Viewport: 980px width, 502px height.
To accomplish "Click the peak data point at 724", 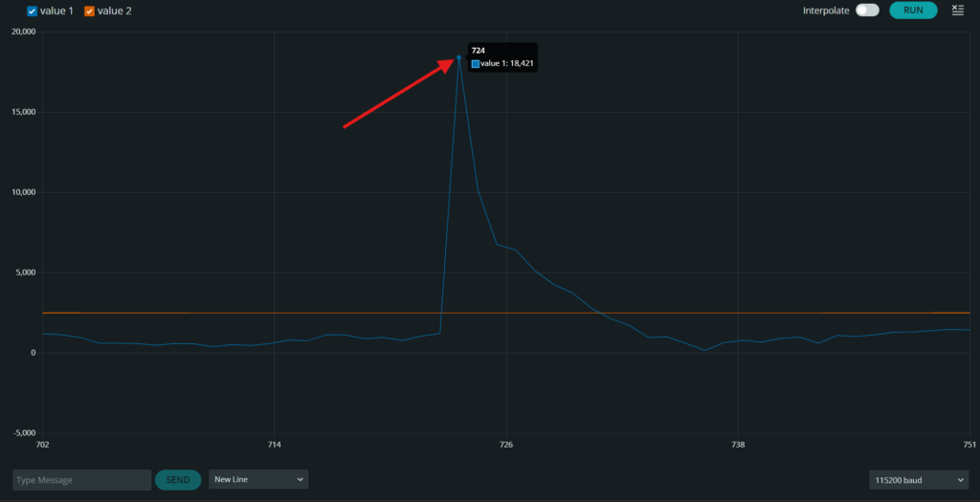I will coord(458,57).
